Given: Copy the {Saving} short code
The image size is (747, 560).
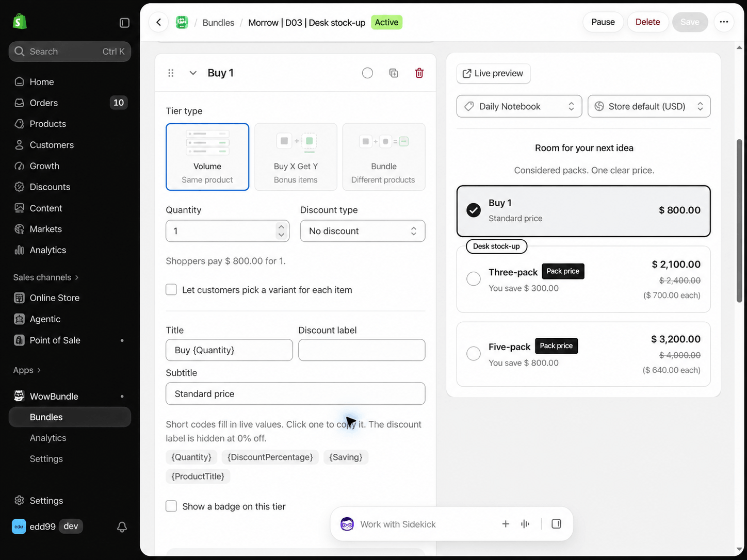Looking at the screenshot, I should pos(346,457).
